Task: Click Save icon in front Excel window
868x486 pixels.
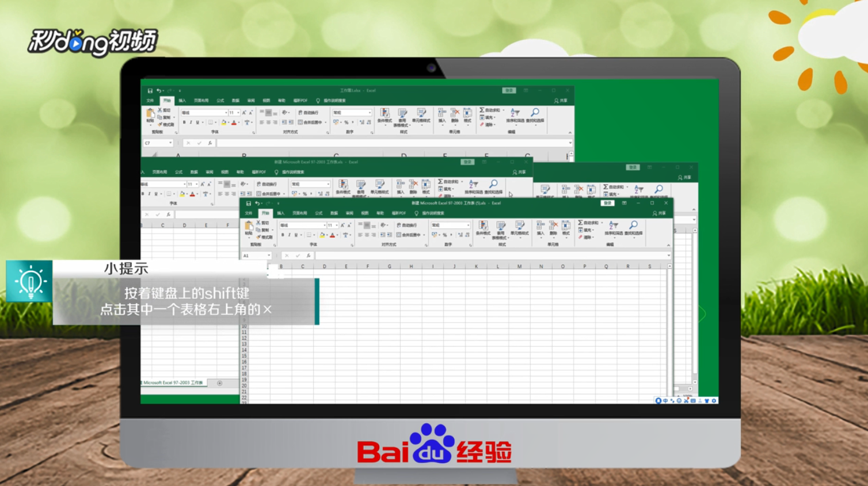Action: [x=249, y=204]
